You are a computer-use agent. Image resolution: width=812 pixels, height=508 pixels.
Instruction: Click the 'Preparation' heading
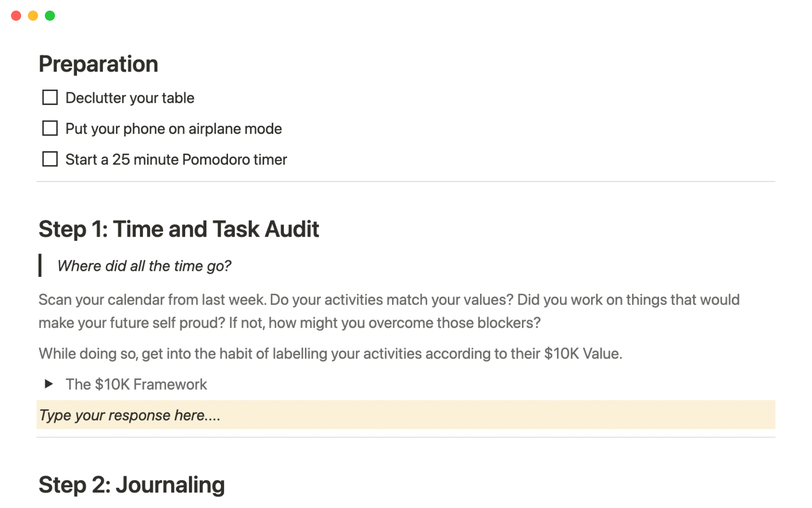pos(98,64)
